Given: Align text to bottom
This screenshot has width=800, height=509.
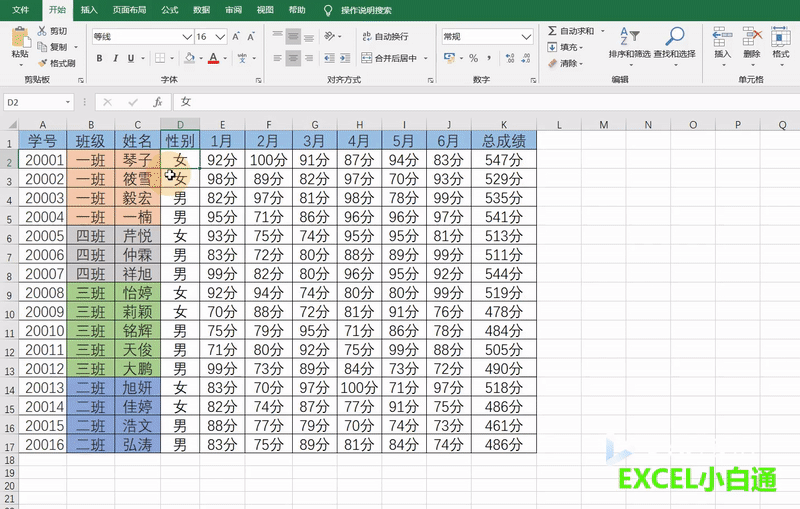Looking at the screenshot, I should (309, 36).
